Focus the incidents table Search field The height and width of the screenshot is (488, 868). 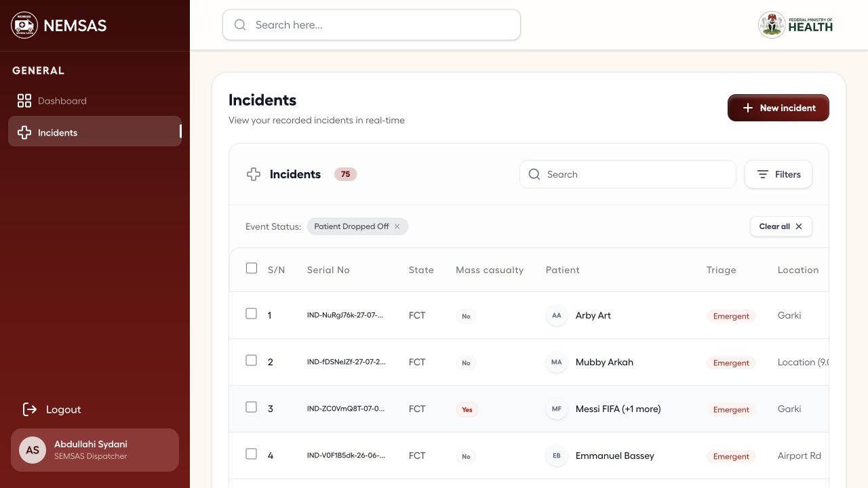pos(628,174)
